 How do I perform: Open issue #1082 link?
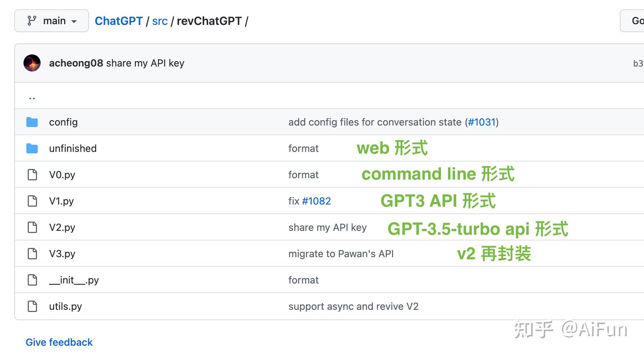pos(316,201)
